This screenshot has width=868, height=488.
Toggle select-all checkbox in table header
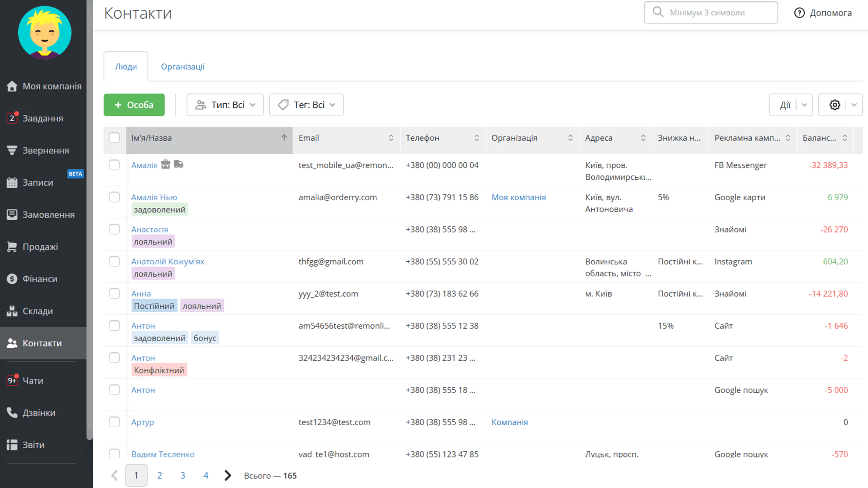[x=114, y=138]
